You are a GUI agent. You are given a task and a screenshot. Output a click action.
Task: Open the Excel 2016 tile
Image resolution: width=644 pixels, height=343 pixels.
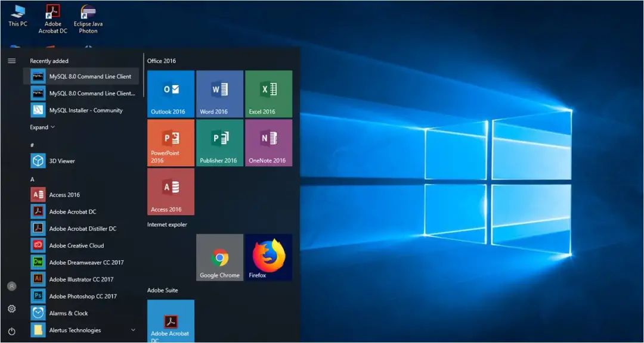[x=268, y=94]
